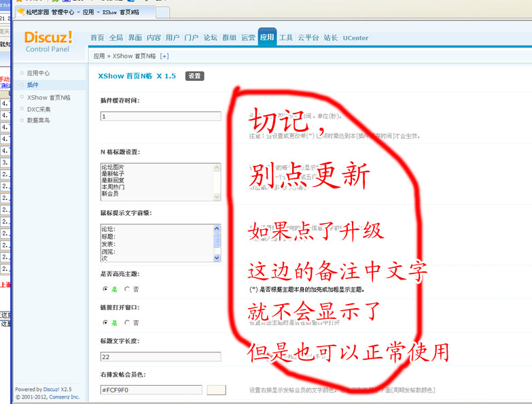Click the scroll-down arrow of N格标题设置 box
Viewport: 532px width, 404px height.
point(217,197)
